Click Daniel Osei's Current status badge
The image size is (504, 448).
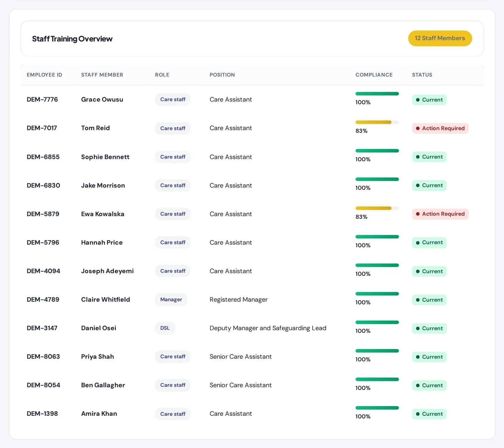pyautogui.click(x=429, y=329)
